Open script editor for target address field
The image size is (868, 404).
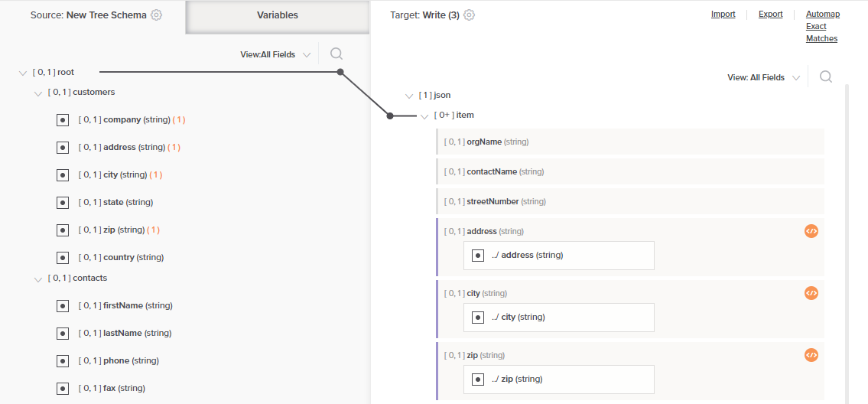pos(811,231)
